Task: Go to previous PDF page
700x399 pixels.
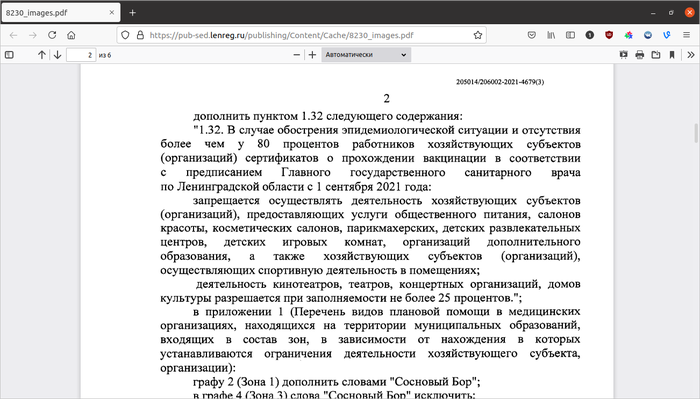Action: tap(42, 55)
